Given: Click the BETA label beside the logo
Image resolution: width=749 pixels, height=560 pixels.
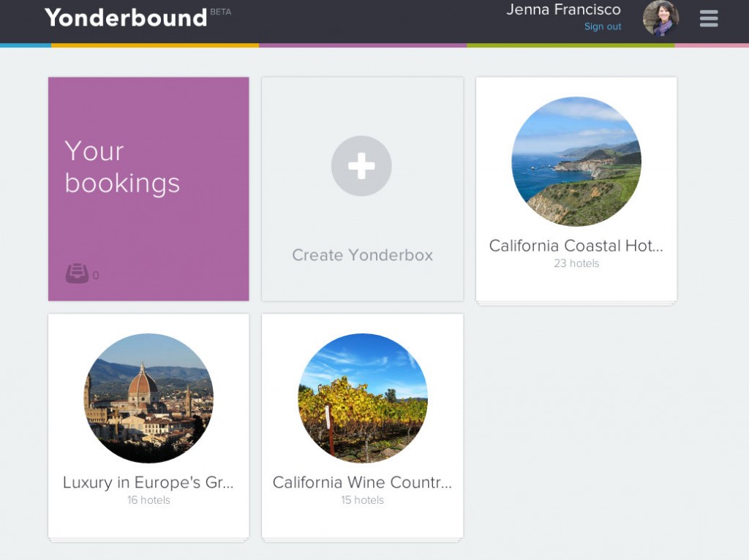Looking at the screenshot, I should click(221, 12).
